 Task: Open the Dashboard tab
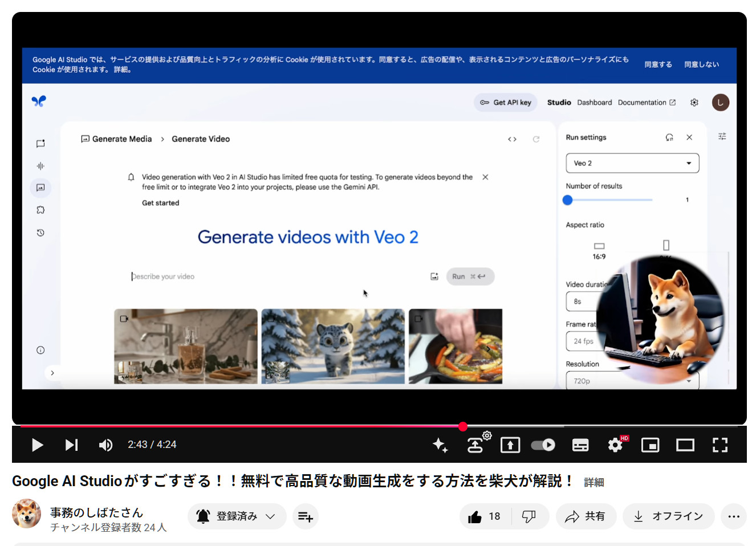(x=594, y=103)
